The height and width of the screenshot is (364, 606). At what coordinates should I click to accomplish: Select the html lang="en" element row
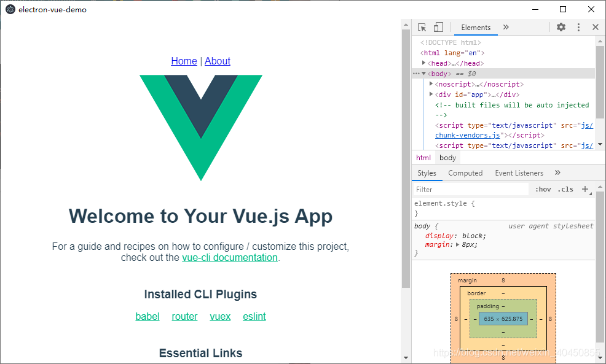click(452, 53)
